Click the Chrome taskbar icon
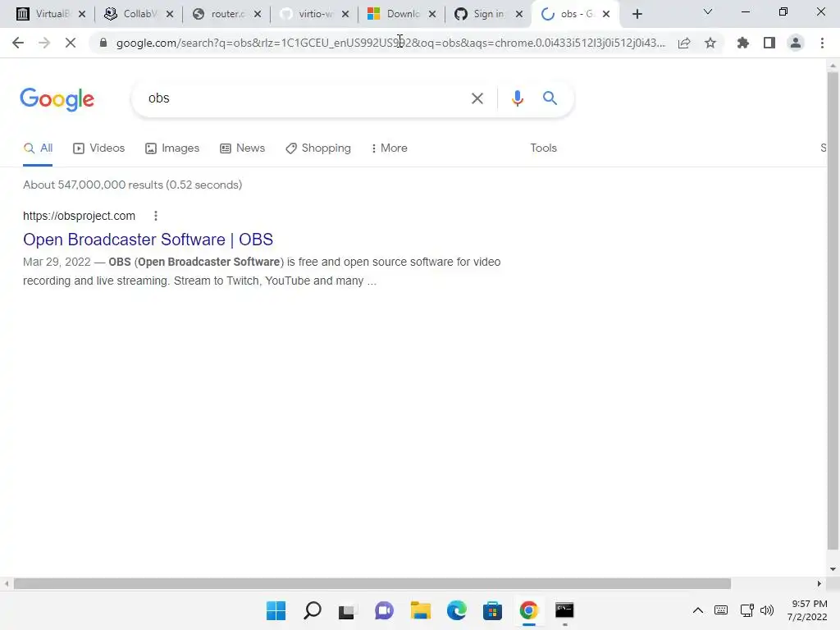Screen dimensions: 840x630 tap(529, 610)
